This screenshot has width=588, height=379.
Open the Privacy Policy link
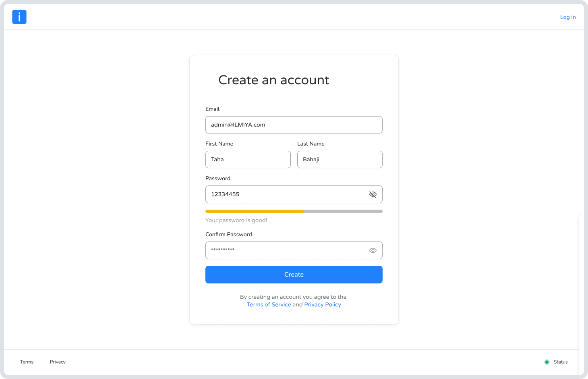[323, 304]
